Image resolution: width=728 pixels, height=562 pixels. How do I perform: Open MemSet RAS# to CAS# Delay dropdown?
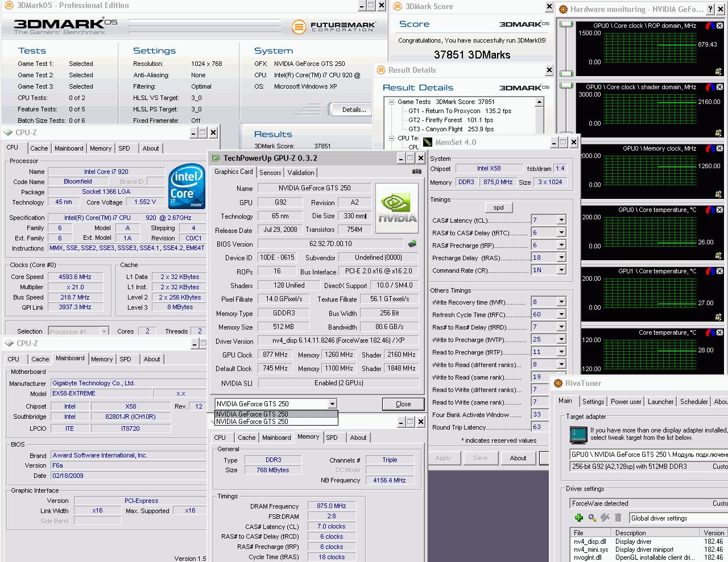click(x=561, y=232)
